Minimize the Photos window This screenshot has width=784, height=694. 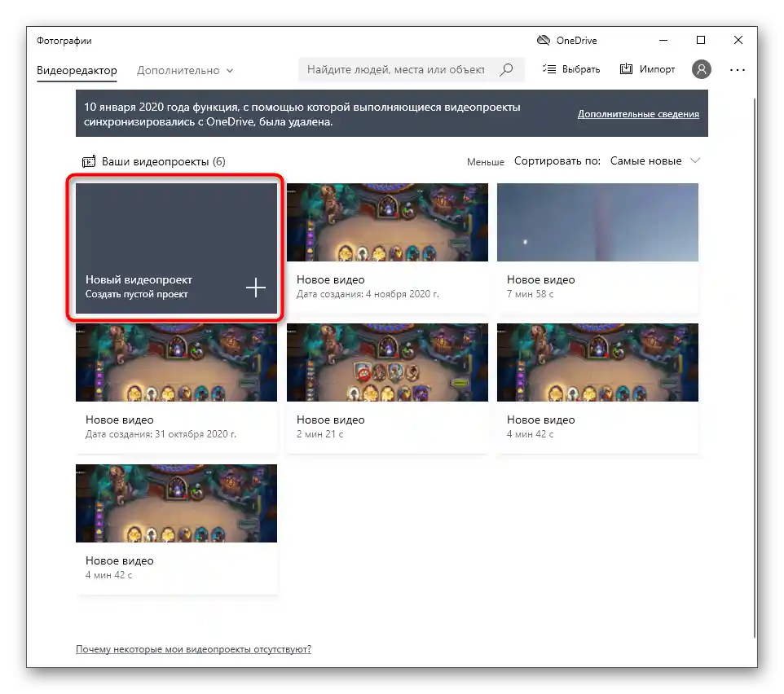coord(663,40)
